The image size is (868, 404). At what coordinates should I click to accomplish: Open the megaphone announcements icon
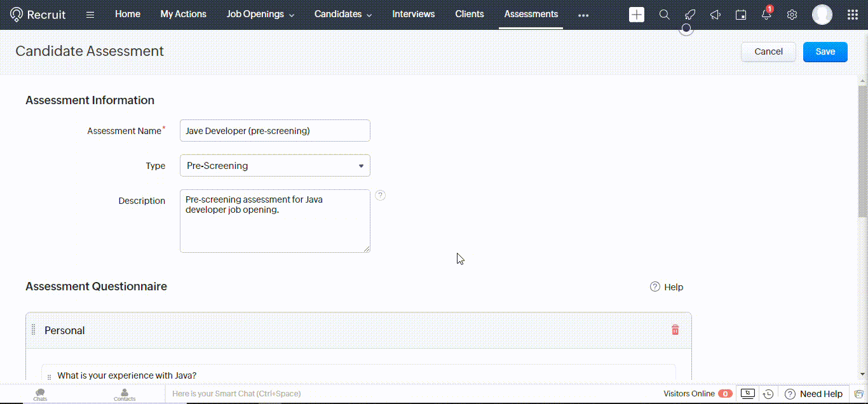pos(715,15)
